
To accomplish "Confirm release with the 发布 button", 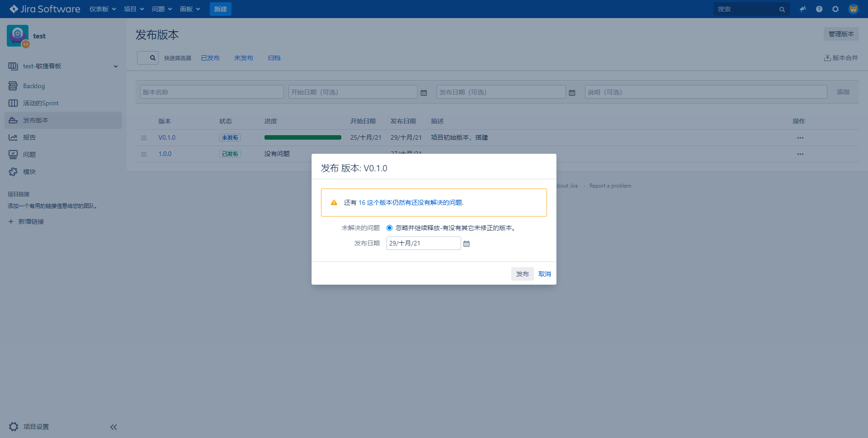I will click(x=523, y=274).
